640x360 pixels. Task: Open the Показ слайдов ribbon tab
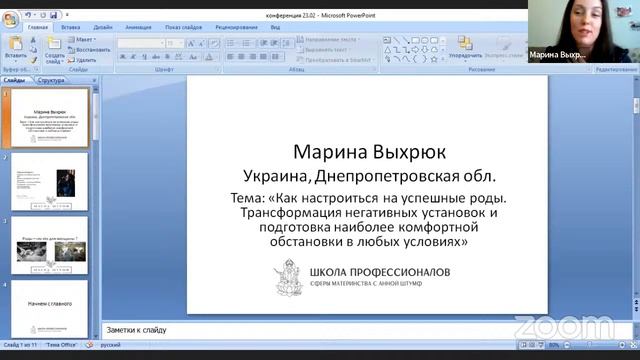(184, 27)
